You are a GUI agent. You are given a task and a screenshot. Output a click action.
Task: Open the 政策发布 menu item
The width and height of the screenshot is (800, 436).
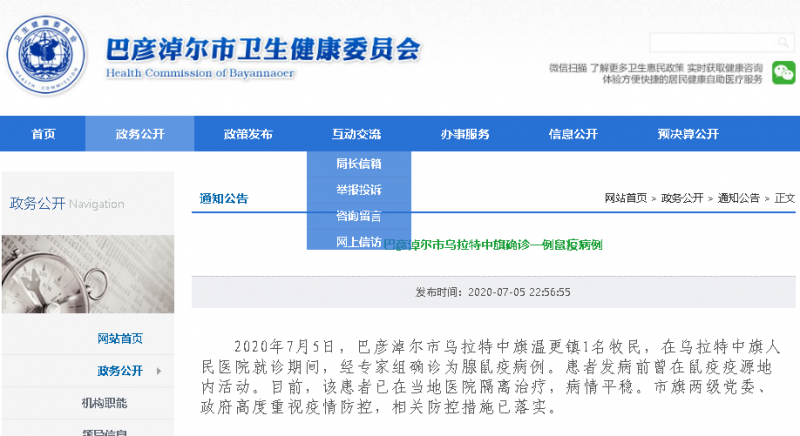click(248, 134)
